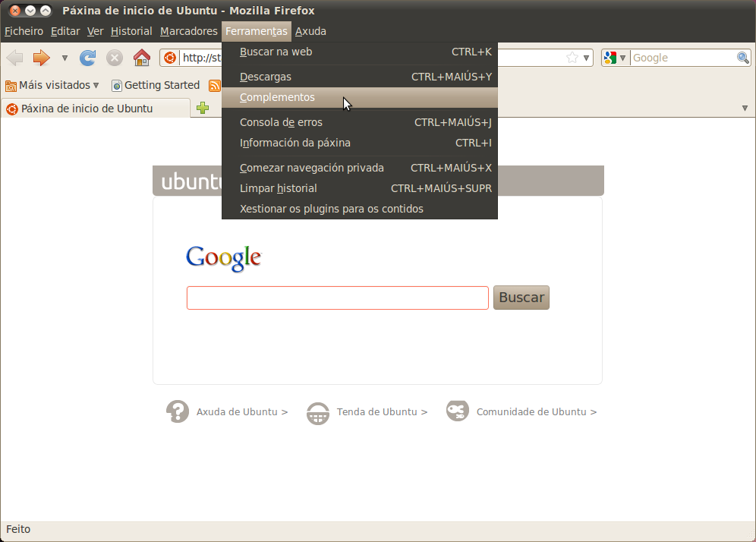
Task: Open the Historial menu
Action: (x=131, y=31)
